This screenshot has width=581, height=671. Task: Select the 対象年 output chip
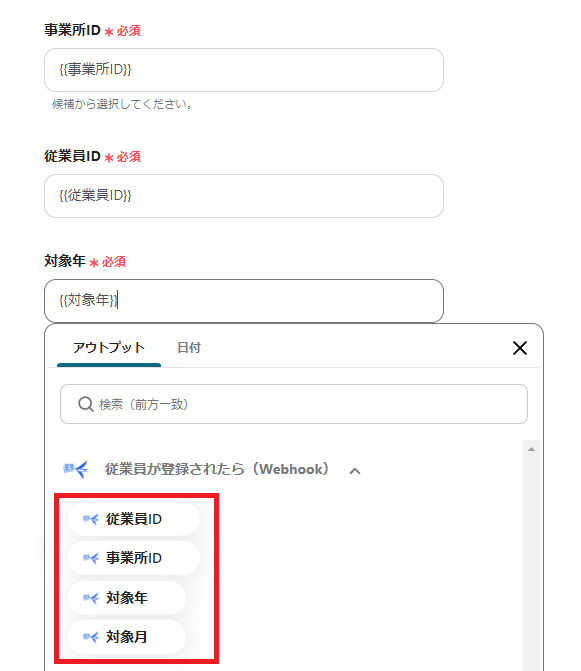127,597
